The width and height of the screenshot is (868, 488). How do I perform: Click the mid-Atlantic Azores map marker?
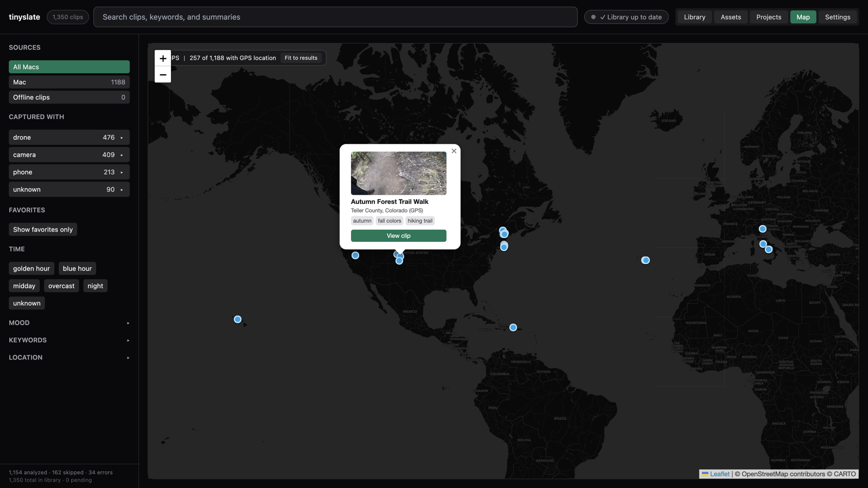tap(646, 260)
